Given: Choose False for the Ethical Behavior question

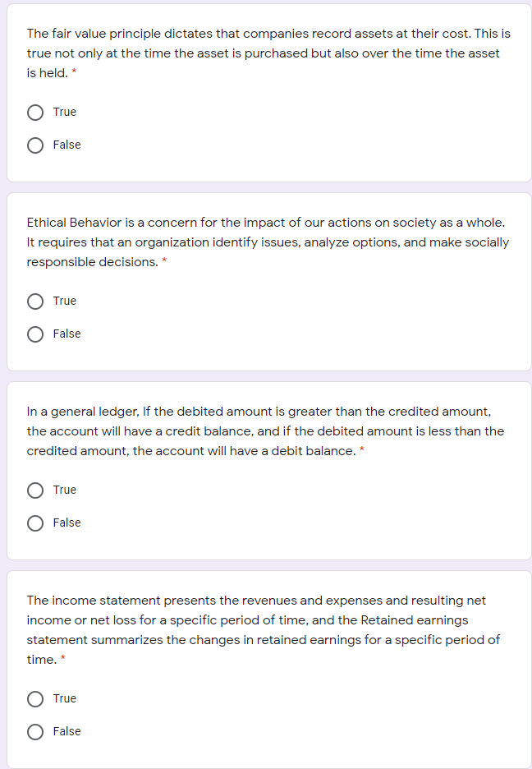Looking at the screenshot, I should click(x=35, y=334).
